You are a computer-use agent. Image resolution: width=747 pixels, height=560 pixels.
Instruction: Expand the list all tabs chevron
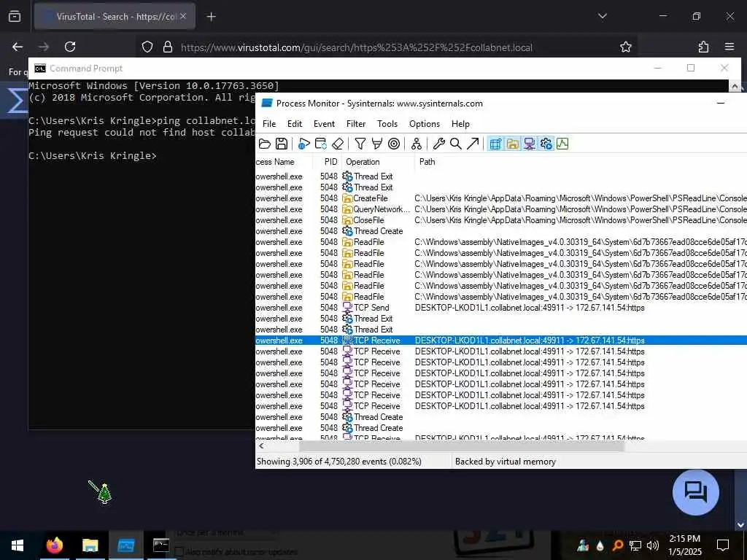(602, 16)
